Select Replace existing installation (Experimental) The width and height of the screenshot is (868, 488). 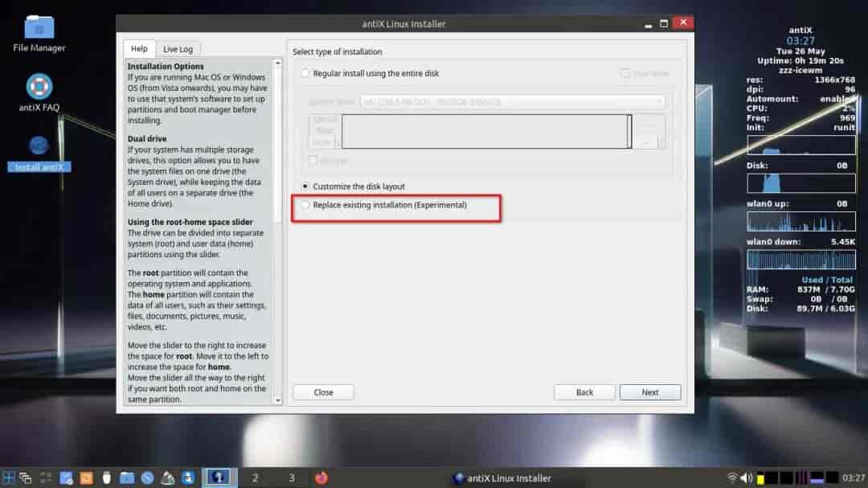pyautogui.click(x=305, y=205)
